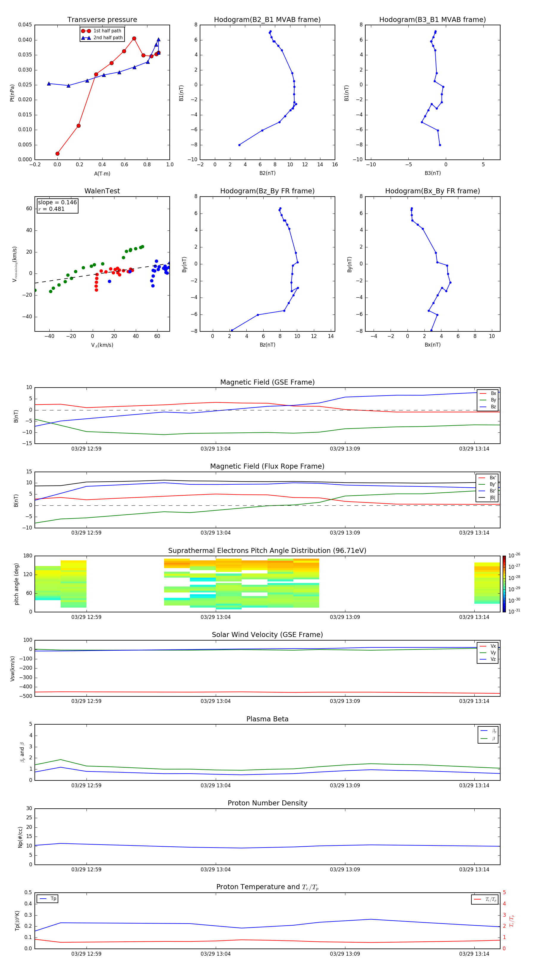Image resolution: width=535 pixels, height=980 pixels.
Task: Click the pitch angle colorbar
Action: point(504,584)
